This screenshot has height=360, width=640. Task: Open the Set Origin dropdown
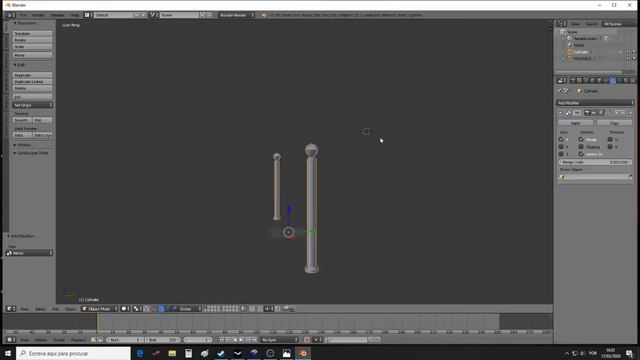pos(32,105)
